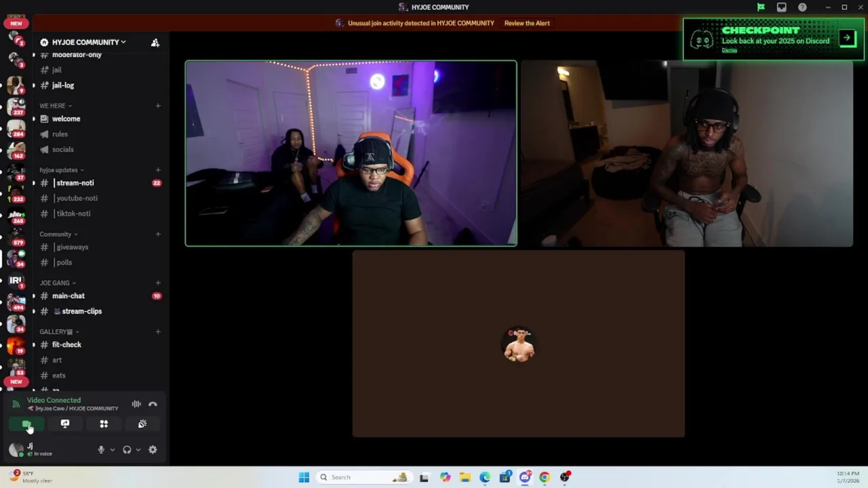The width and height of the screenshot is (868, 488).
Task: Open the green flag icon in title bar
Action: [761, 7]
